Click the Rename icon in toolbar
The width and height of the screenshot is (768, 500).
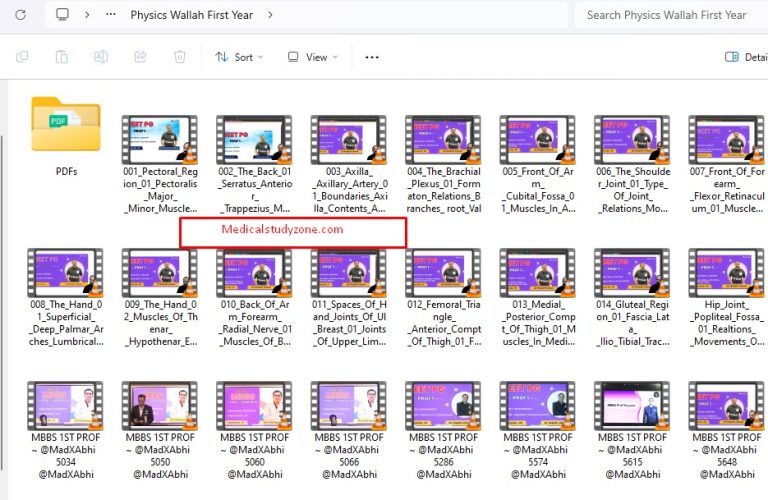click(x=101, y=57)
